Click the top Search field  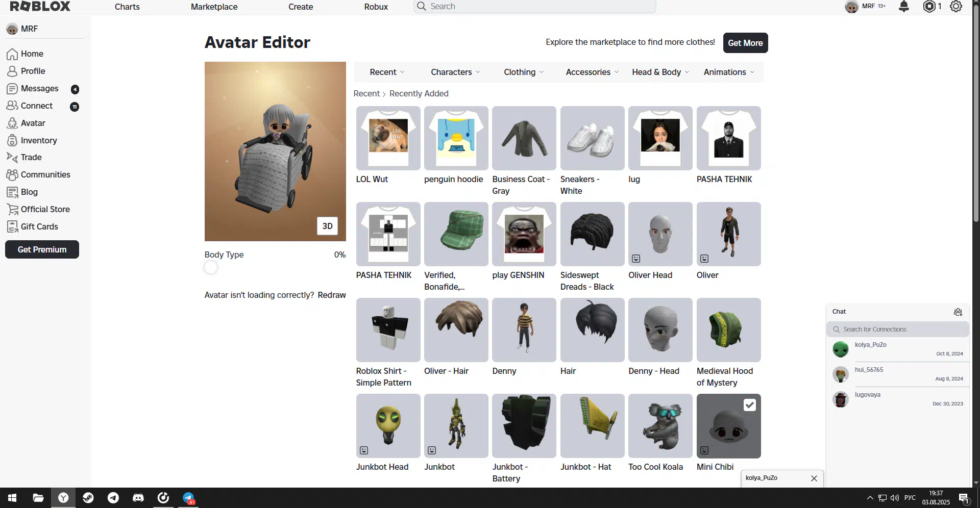535,7
